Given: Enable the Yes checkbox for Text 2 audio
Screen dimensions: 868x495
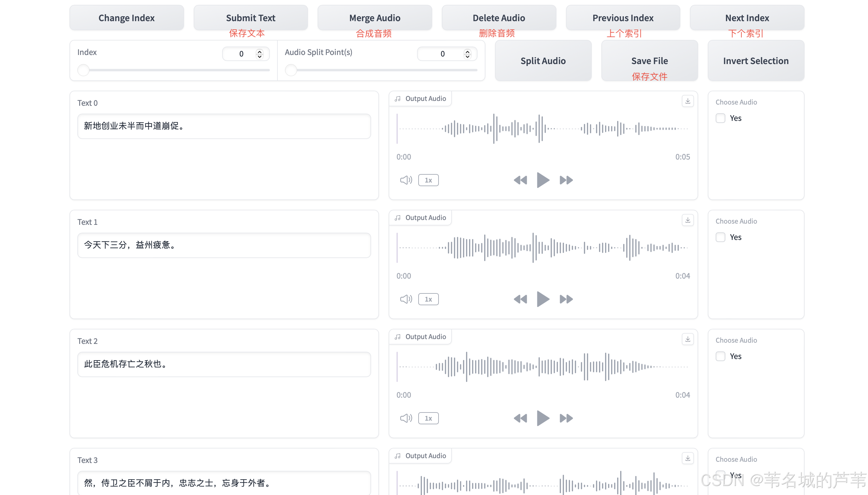Looking at the screenshot, I should (x=720, y=356).
